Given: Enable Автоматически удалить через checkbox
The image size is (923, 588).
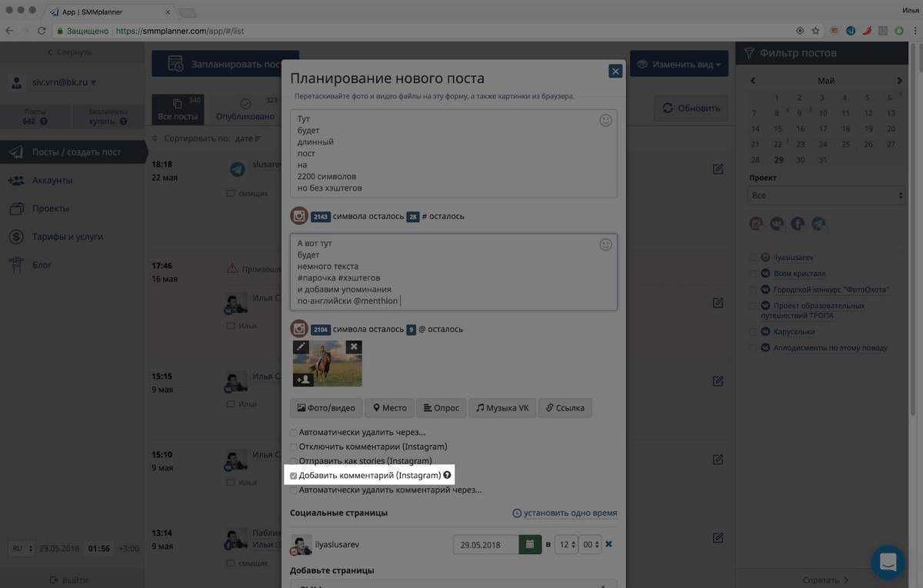Looking at the screenshot, I should pyautogui.click(x=294, y=433).
